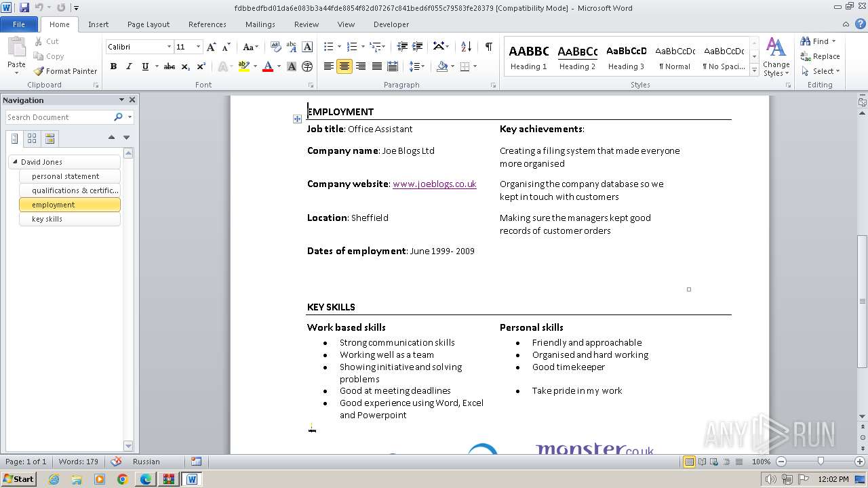This screenshot has width=868, height=488.
Task: Toggle Align Text Right
Action: click(x=361, y=66)
